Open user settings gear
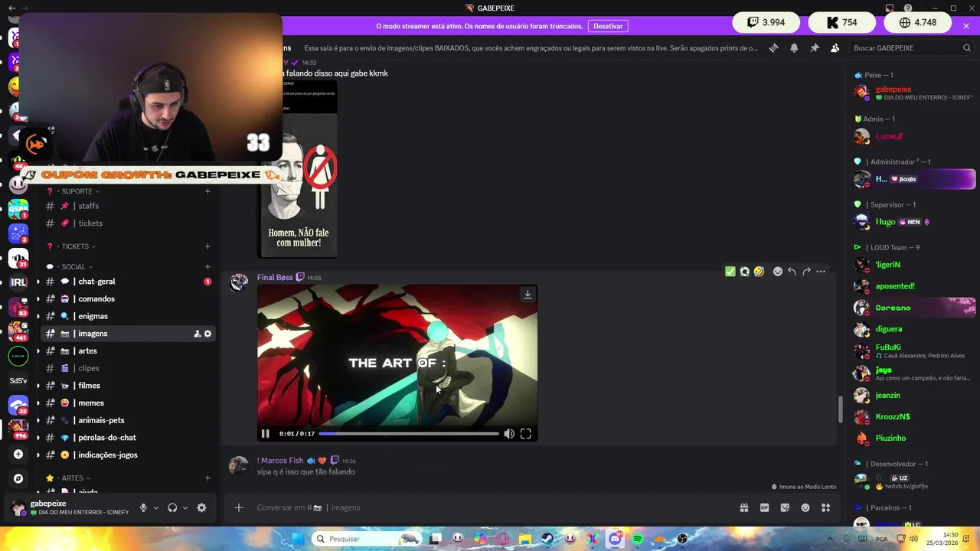980x551 pixels. coord(201,508)
